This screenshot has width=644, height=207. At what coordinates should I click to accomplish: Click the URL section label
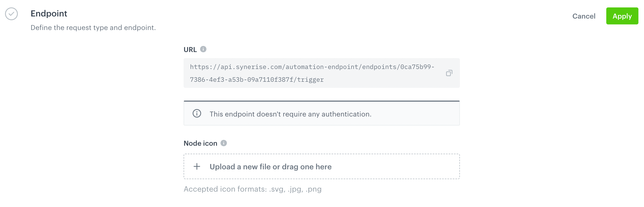pos(190,49)
